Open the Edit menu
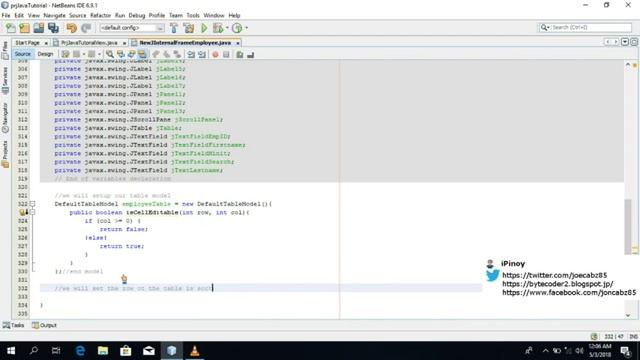This screenshot has width=640, height=360. point(19,16)
